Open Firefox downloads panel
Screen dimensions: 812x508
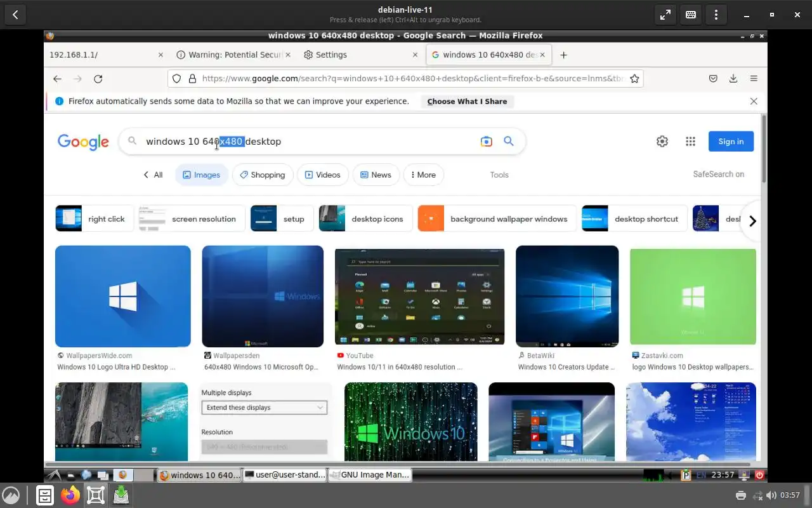click(x=733, y=79)
